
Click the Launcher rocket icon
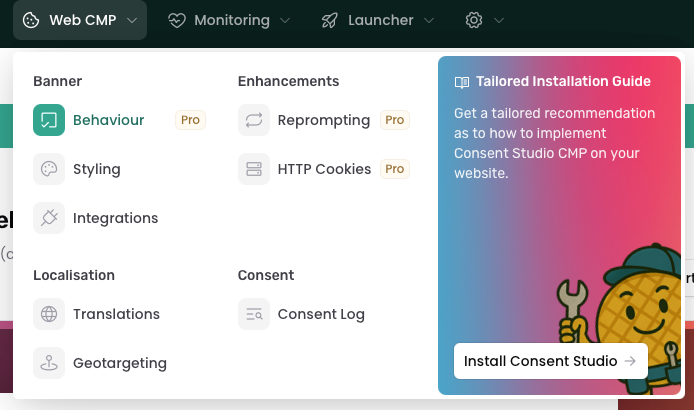(x=330, y=20)
